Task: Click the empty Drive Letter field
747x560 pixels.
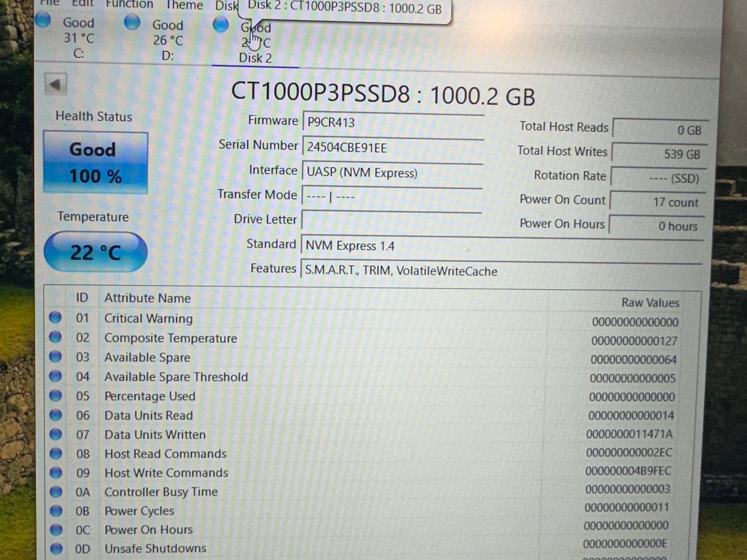Action: [x=391, y=221]
